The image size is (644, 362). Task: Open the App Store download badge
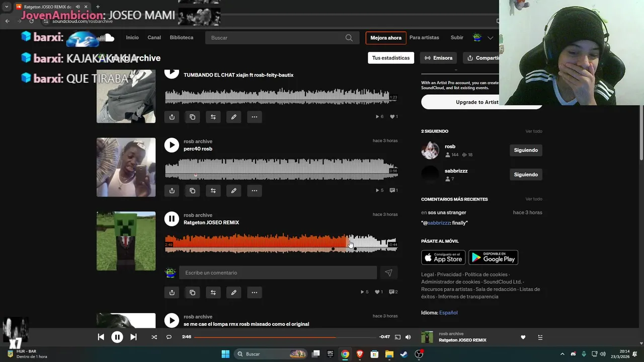tap(443, 257)
